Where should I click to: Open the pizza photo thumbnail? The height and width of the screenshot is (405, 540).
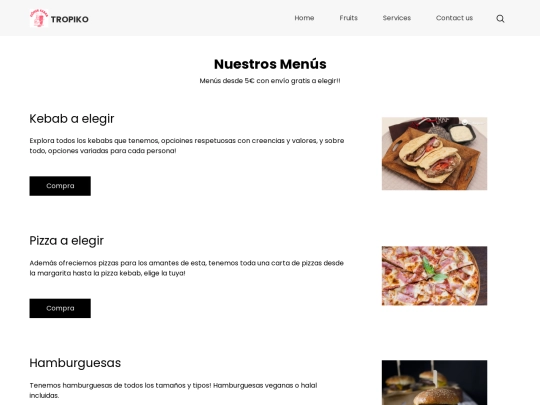(434, 276)
